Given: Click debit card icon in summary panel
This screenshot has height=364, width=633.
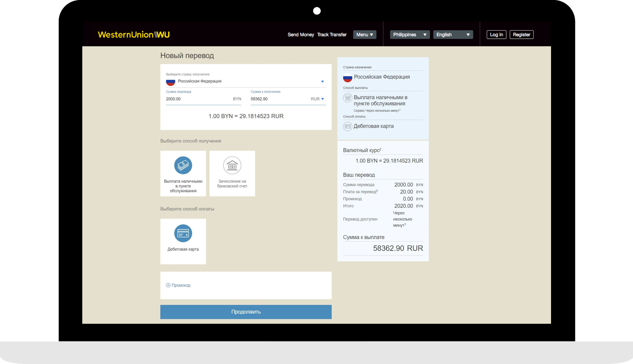Looking at the screenshot, I should pos(347,126).
